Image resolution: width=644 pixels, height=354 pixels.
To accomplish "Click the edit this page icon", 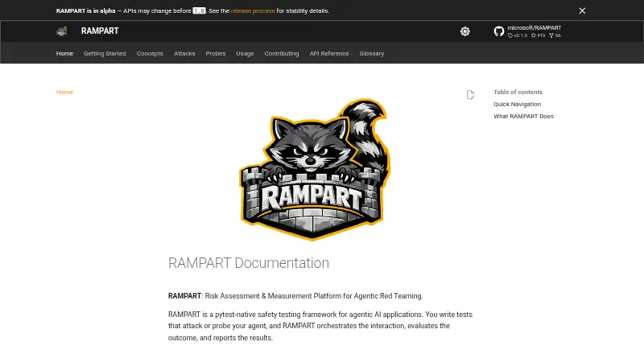I will 470,95.
